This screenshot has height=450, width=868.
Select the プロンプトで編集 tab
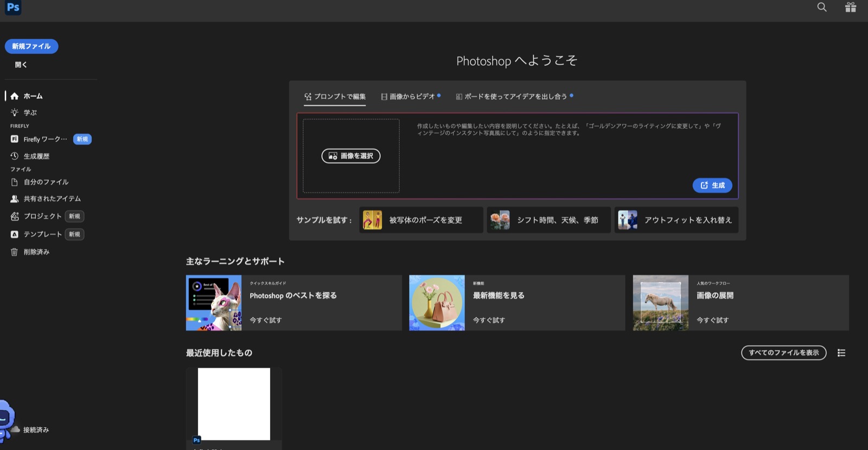pyautogui.click(x=335, y=97)
